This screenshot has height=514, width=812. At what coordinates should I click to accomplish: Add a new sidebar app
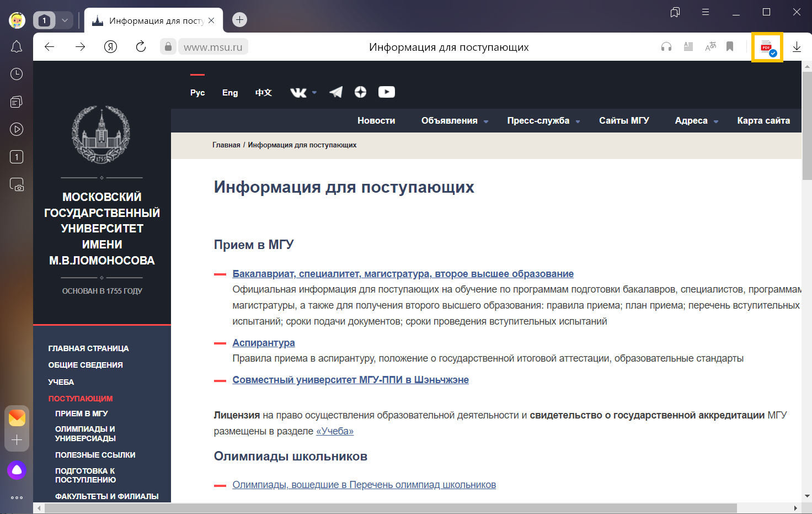17,440
